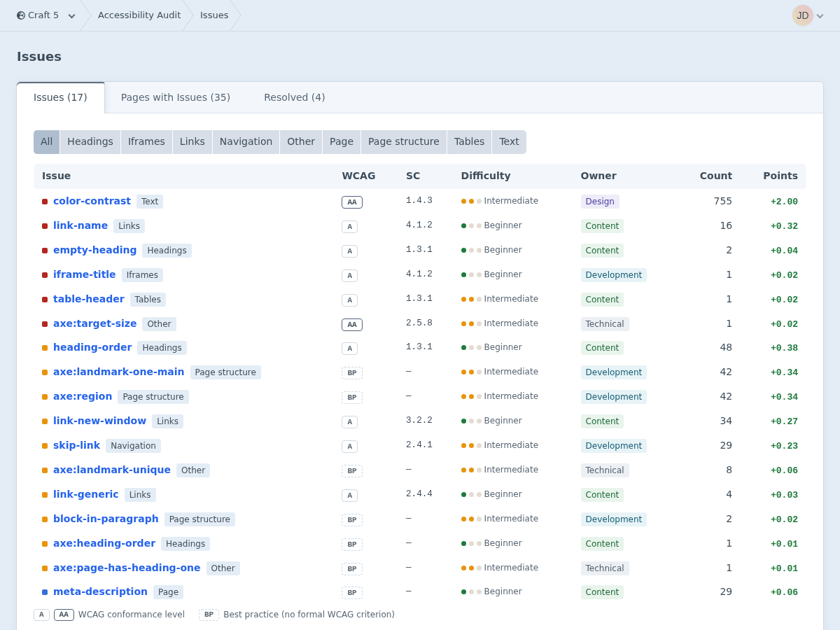Filter issues by Page structure
The height and width of the screenshot is (630, 840).
(x=404, y=142)
